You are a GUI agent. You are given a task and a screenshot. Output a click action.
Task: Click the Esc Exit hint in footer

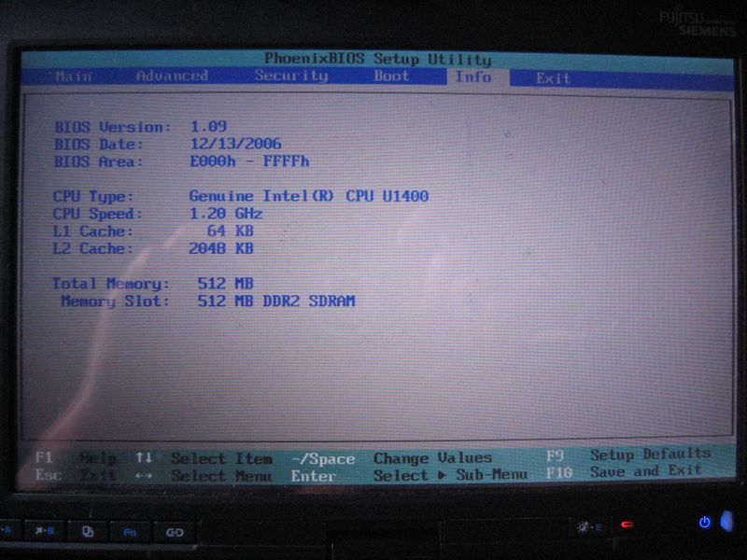point(76,475)
